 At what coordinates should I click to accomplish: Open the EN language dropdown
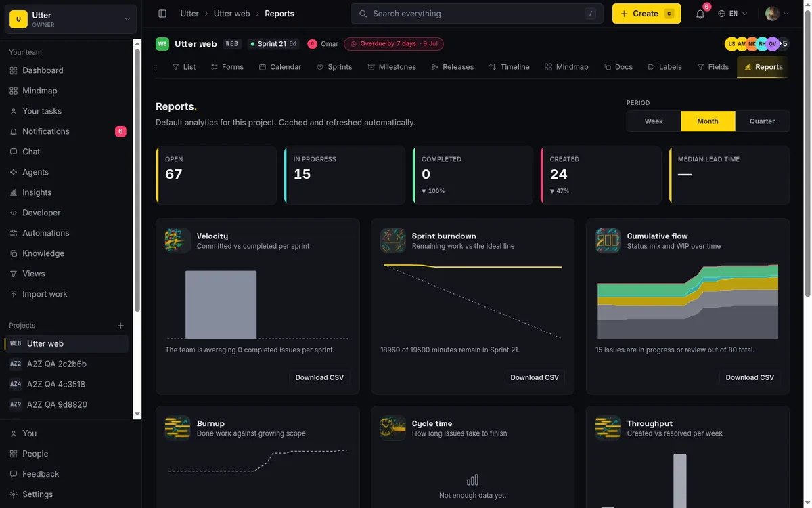(x=733, y=14)
